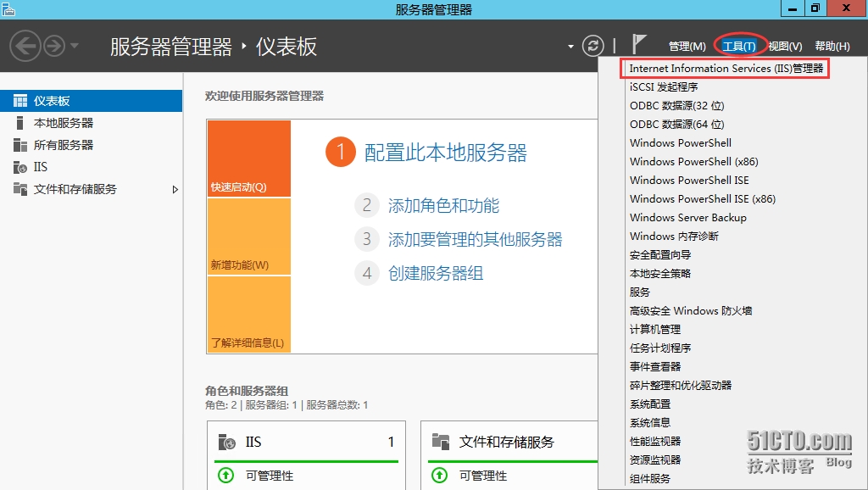Open dropdown arrow left of refresh
Viewport: 868px width, 490px height.
pos(570,47)
